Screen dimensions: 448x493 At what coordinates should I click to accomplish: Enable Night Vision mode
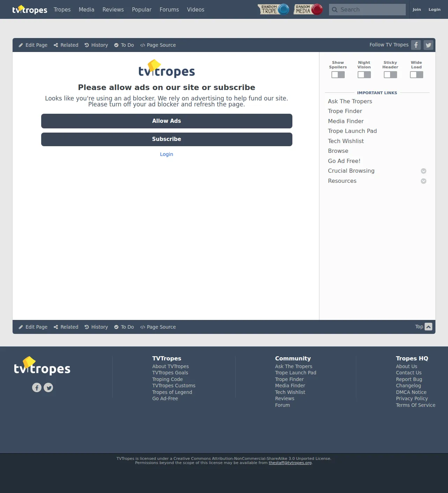point(364,75)
